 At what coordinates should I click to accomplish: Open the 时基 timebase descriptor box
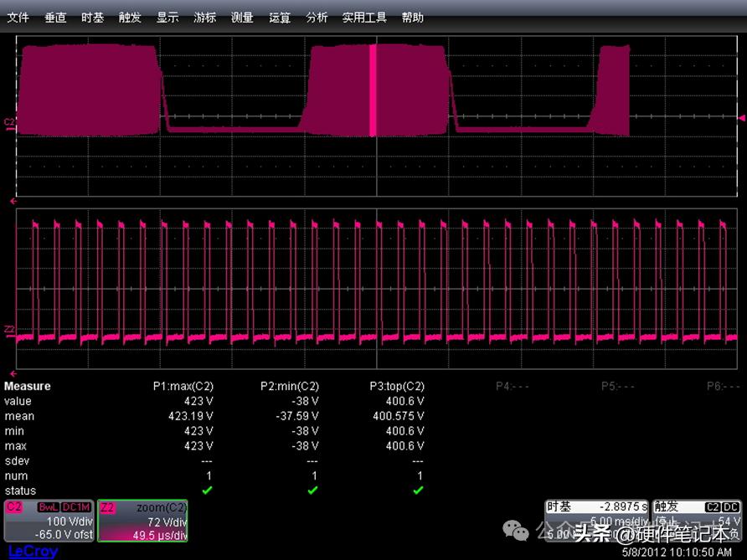[596, 519]
